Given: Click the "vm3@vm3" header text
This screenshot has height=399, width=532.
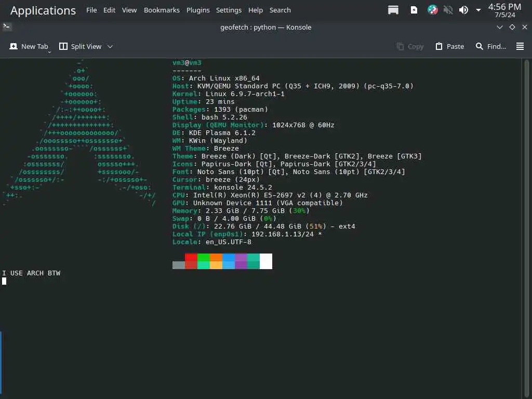Looking at the screenshot, I should point(187,63).
